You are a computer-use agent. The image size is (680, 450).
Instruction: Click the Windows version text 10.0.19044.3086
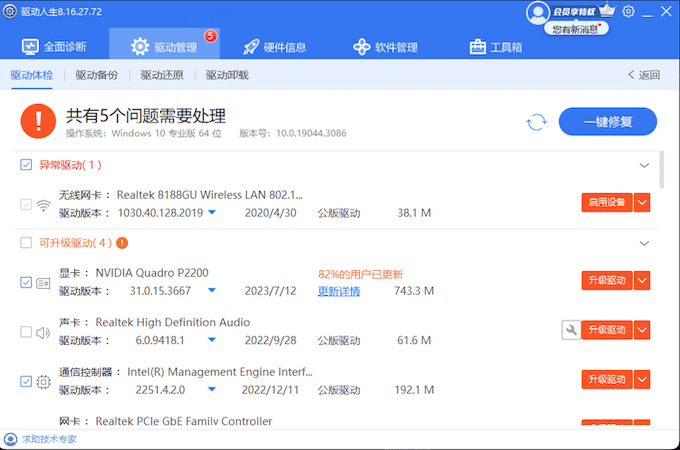click(x=311, y=134)
